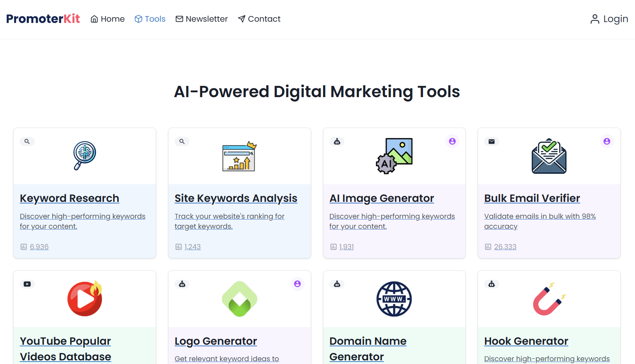Click the robot badge on AI Image Generator card
This screenshot has height=364, width=635.
click(x=337, y=141)
